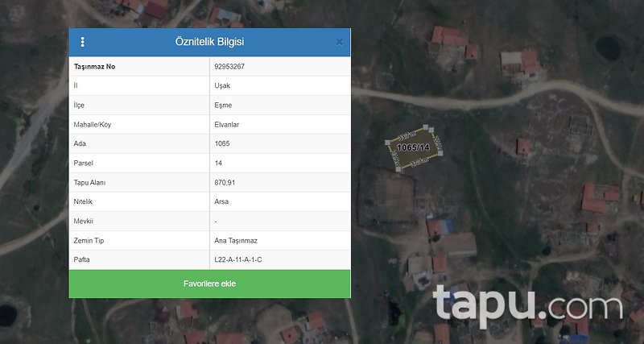Screen dimensions: 644x344
Task: Click the Ada value 1065
Action: tap(222, 144)
